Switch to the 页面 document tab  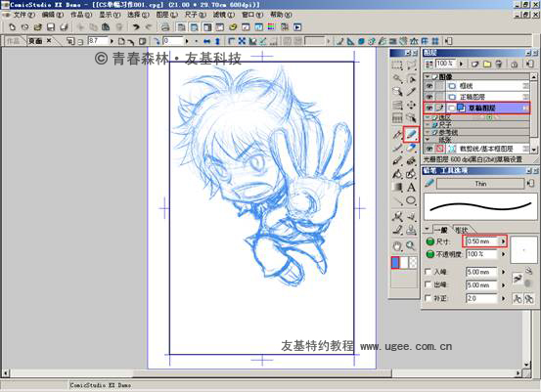click(35, 41)
